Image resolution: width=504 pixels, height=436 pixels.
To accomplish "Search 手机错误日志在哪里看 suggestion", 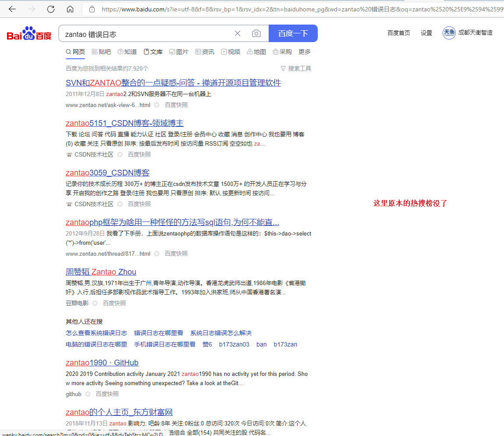I will (x=165, y=344).
